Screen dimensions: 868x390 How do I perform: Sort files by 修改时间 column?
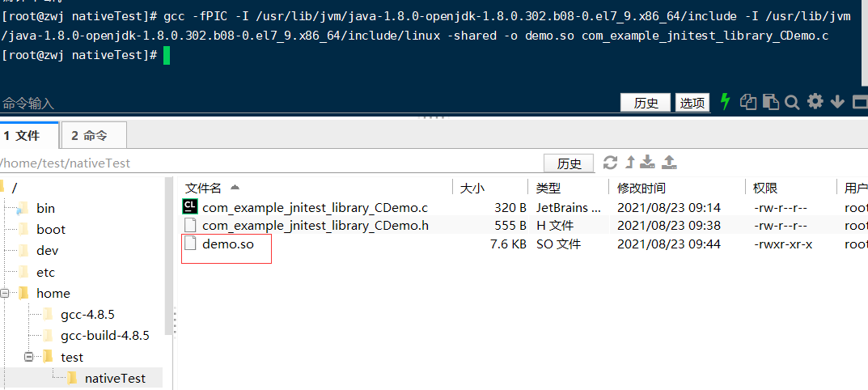[641, 189]
